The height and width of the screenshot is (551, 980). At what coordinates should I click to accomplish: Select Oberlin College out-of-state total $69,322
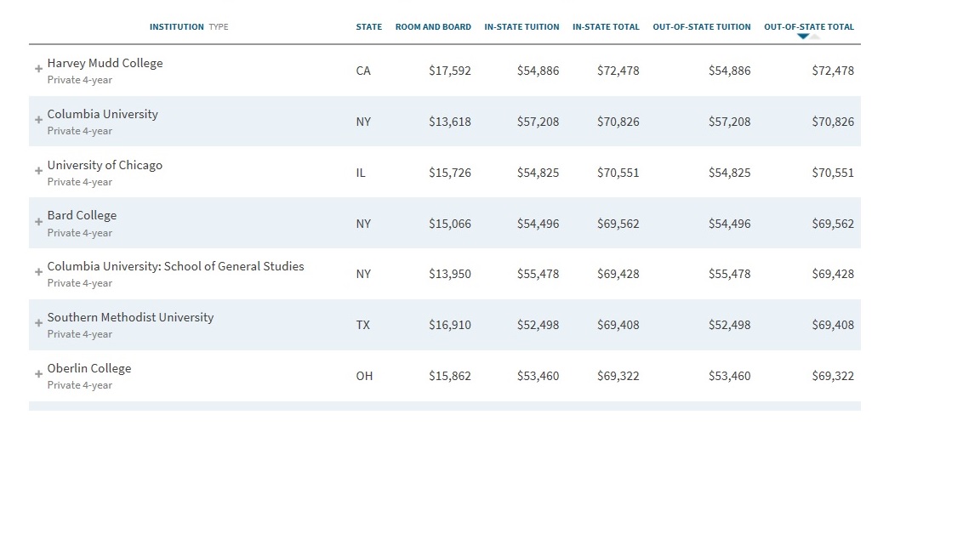click(x=833, y=376)
